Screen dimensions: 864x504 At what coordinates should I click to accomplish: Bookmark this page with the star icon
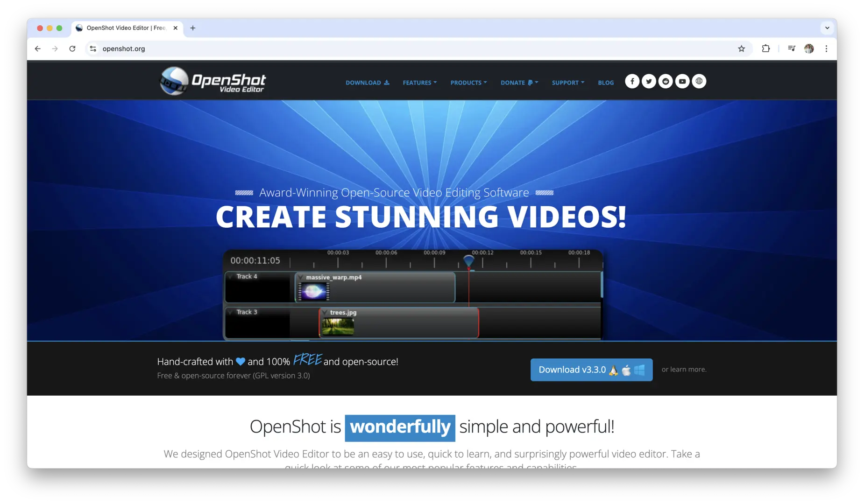click(x=741, y=49)
